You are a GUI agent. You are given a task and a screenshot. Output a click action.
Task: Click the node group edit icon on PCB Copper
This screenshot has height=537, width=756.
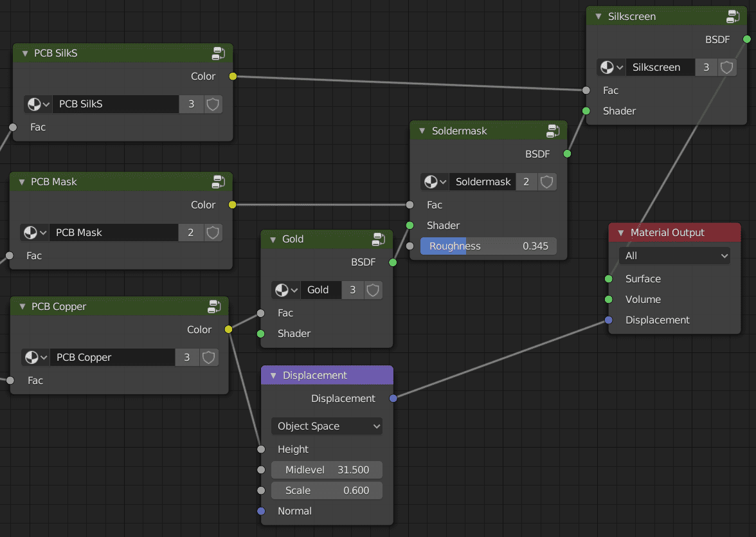214,306
